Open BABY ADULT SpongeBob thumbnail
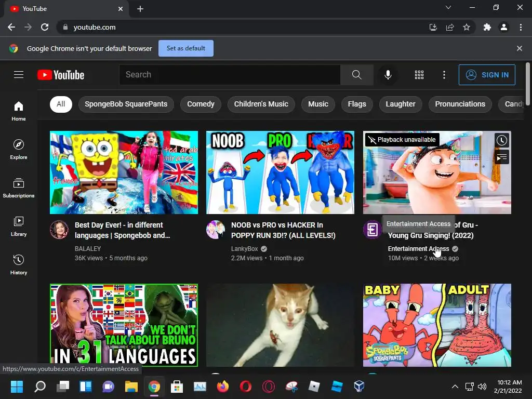The height and width of the screenshot is (399, 532). (x=437, y=325)
